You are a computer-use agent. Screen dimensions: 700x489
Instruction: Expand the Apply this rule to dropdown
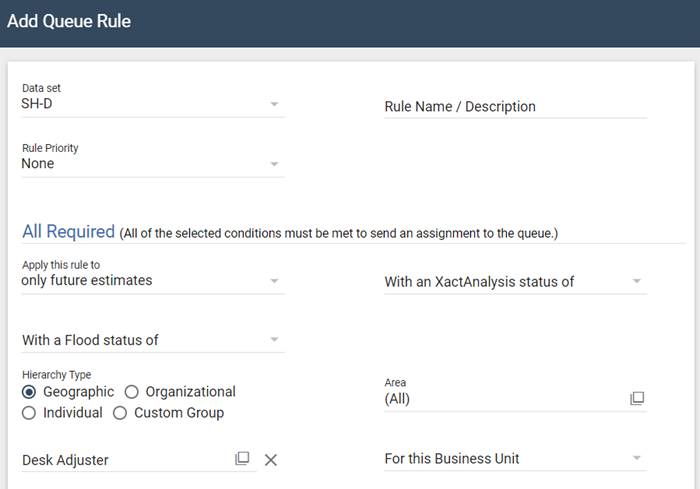(274, 281)
